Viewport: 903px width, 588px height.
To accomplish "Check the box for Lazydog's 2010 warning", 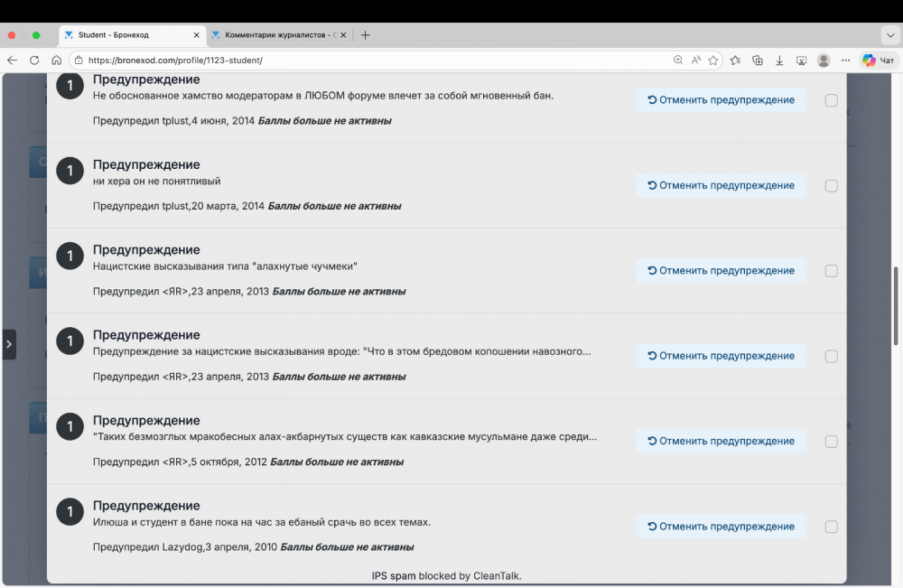I will coord(831,527).
